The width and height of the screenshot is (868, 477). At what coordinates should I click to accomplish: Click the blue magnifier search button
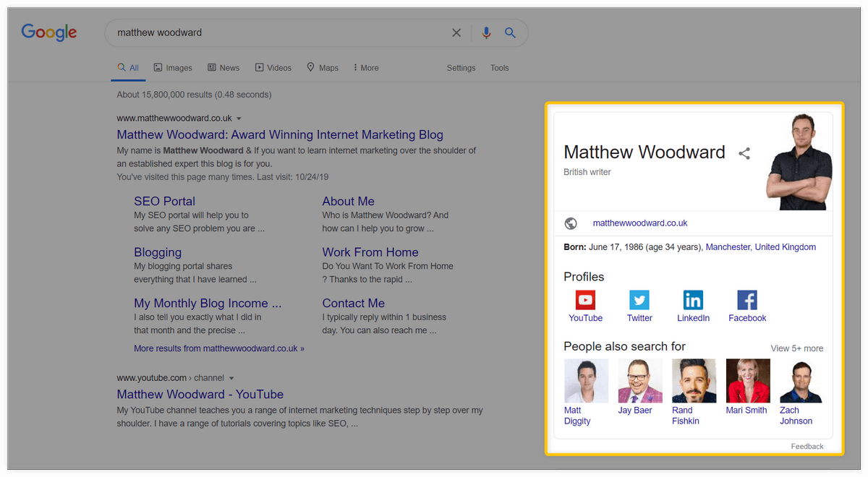pos(510,33)
